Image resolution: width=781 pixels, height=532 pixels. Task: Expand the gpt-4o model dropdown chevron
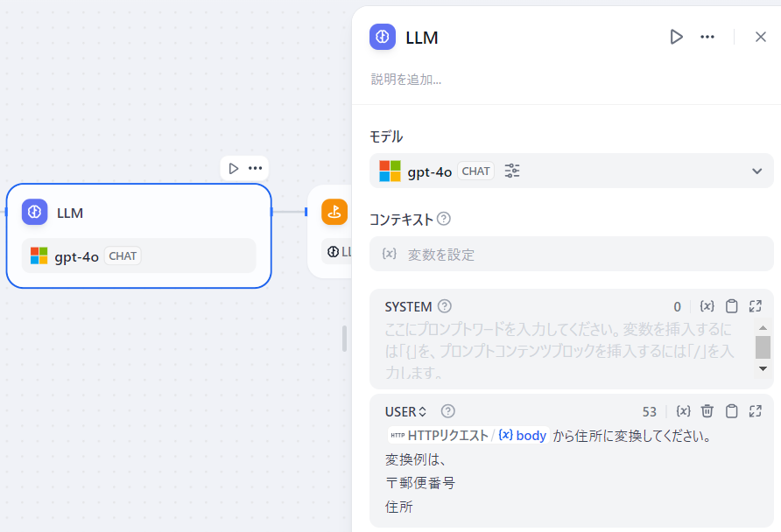point(756,171)
